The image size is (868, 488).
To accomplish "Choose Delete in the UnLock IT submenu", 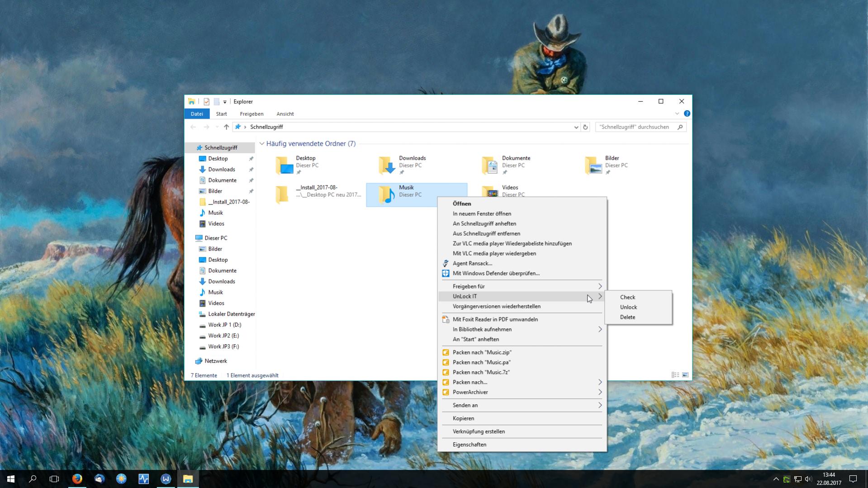I will coord(638,317).
